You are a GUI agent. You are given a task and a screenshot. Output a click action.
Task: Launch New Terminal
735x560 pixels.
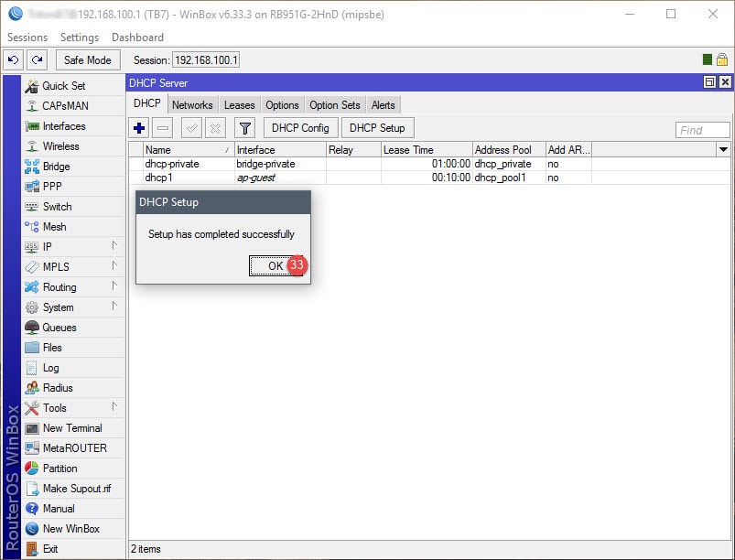pyautogui.click(x=73, y=428)
